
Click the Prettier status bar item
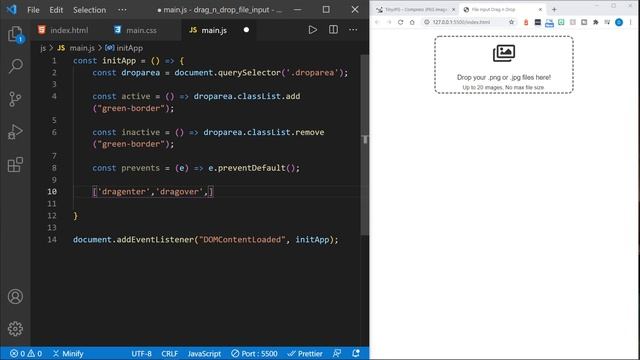[x=305, y=353]
